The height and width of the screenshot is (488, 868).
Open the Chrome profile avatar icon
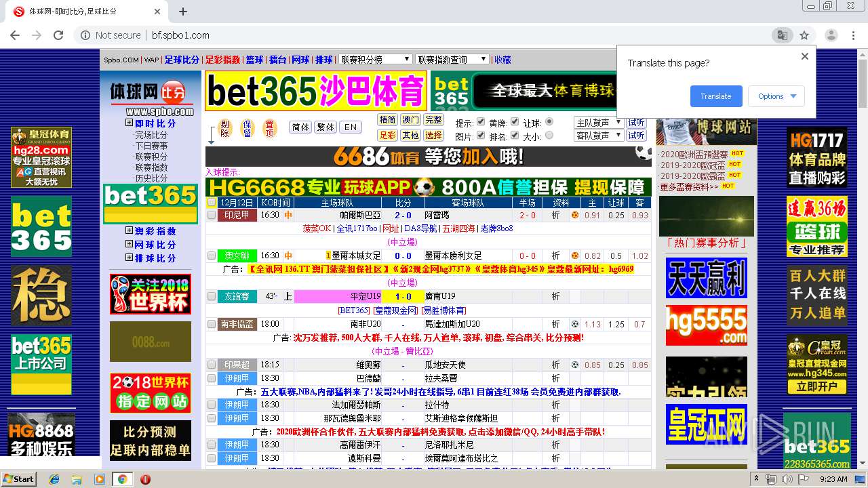tap(831, 35)
